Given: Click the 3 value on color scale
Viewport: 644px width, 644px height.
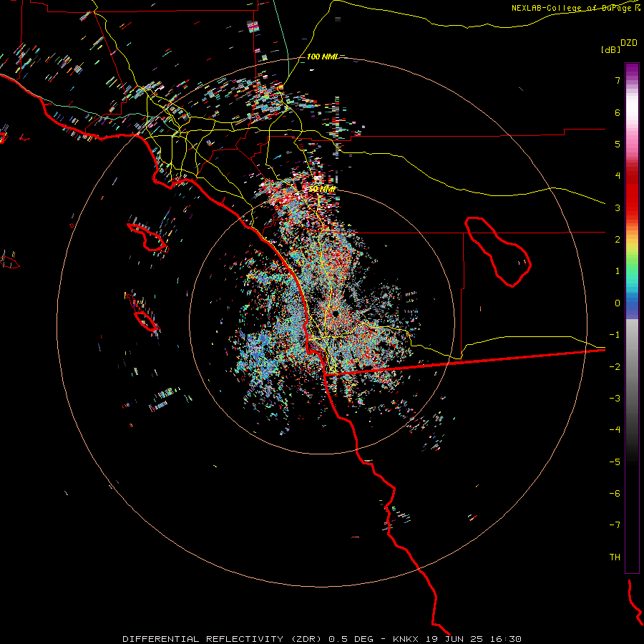Looking at the screenshot, I should point(618,208).
